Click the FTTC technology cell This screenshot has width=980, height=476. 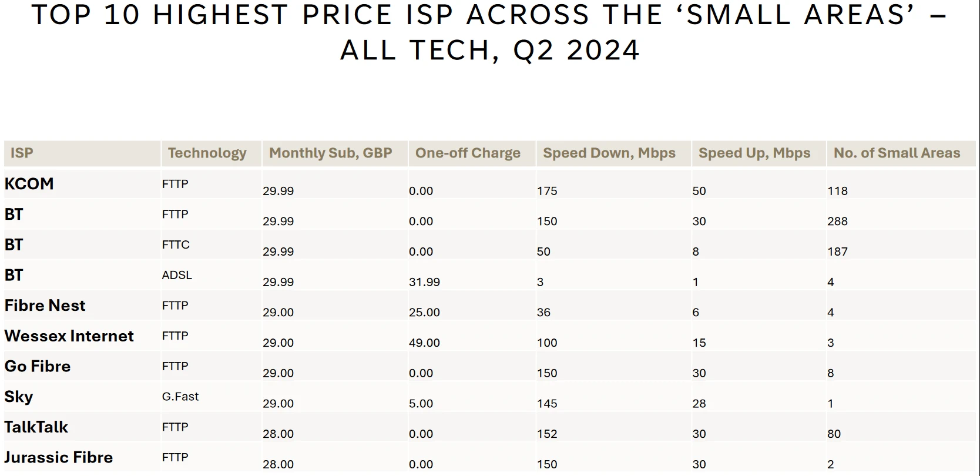(176, 245)
